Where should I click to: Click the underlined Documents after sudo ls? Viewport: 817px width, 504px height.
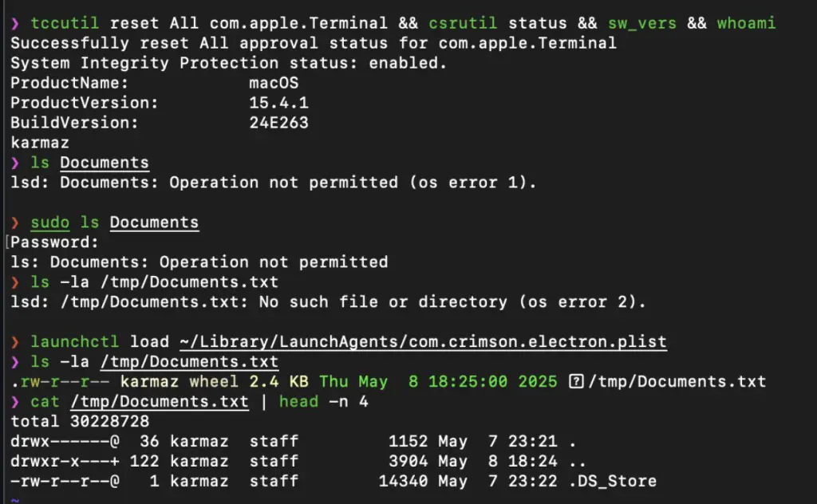(154, 222)
